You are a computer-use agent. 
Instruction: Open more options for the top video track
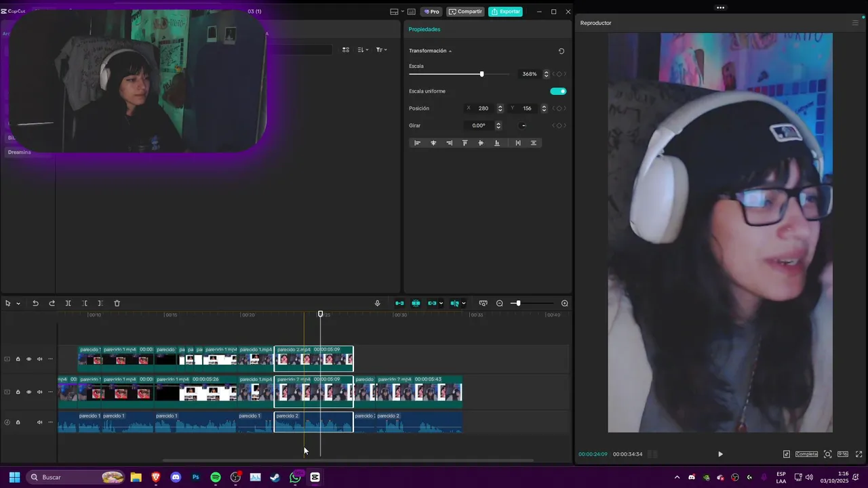(50, 359)
